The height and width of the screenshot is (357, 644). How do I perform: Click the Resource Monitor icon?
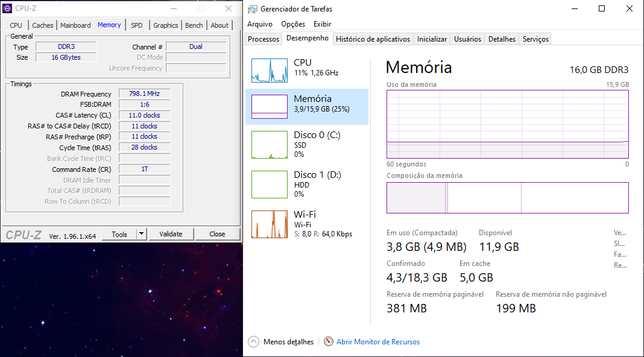(x=329, y=341)
